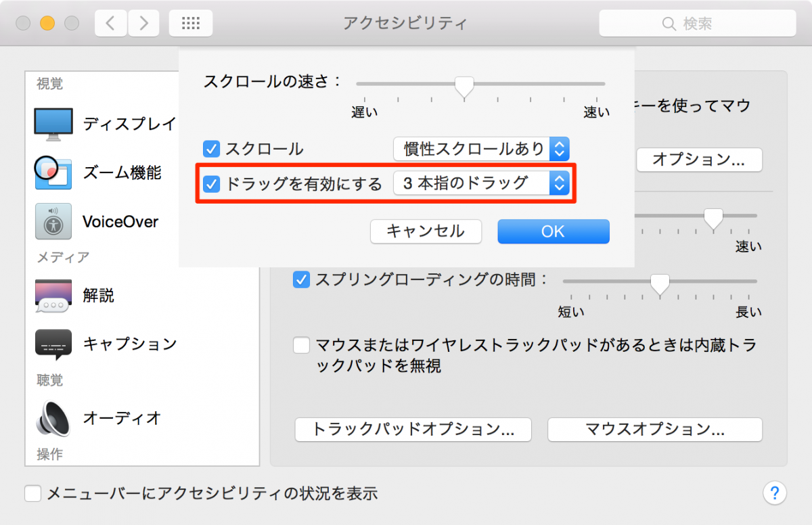812x525 pixels.
Task: Open the オーディオ speaker icon
Action: (53, 418)
